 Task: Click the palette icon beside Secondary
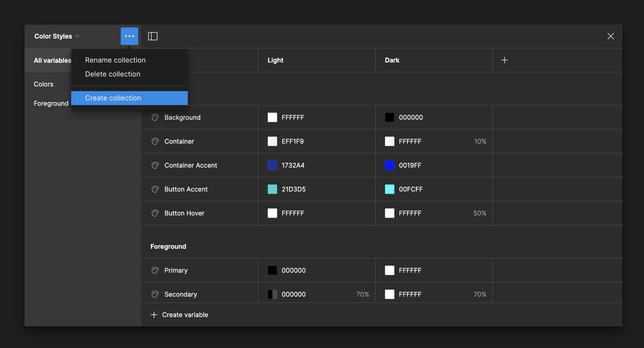point(155,294)
